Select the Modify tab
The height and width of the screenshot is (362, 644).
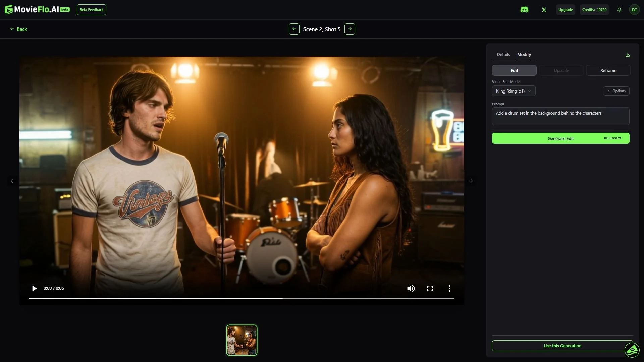524,54
